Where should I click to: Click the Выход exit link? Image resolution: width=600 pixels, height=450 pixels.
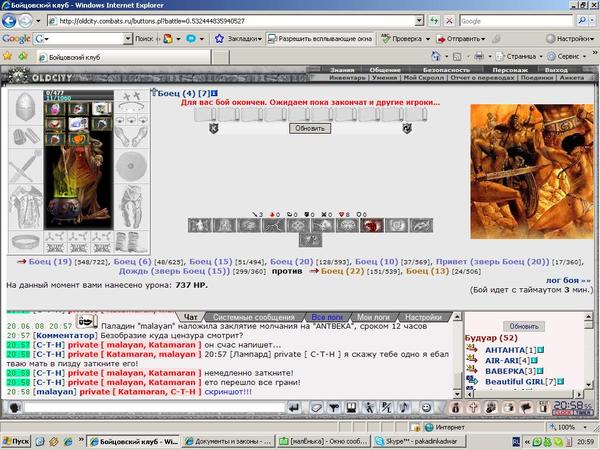click(556, 70)
